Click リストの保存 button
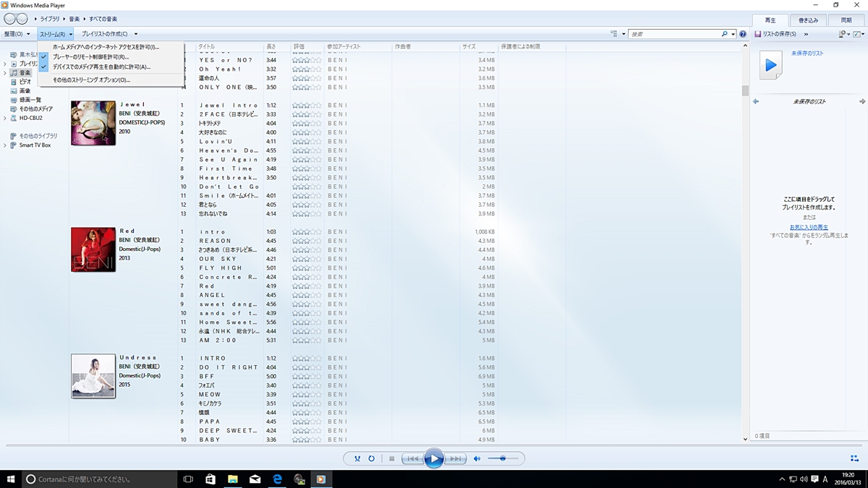The width and height of the screenshot is (868, 488). (x=775, y=34)
